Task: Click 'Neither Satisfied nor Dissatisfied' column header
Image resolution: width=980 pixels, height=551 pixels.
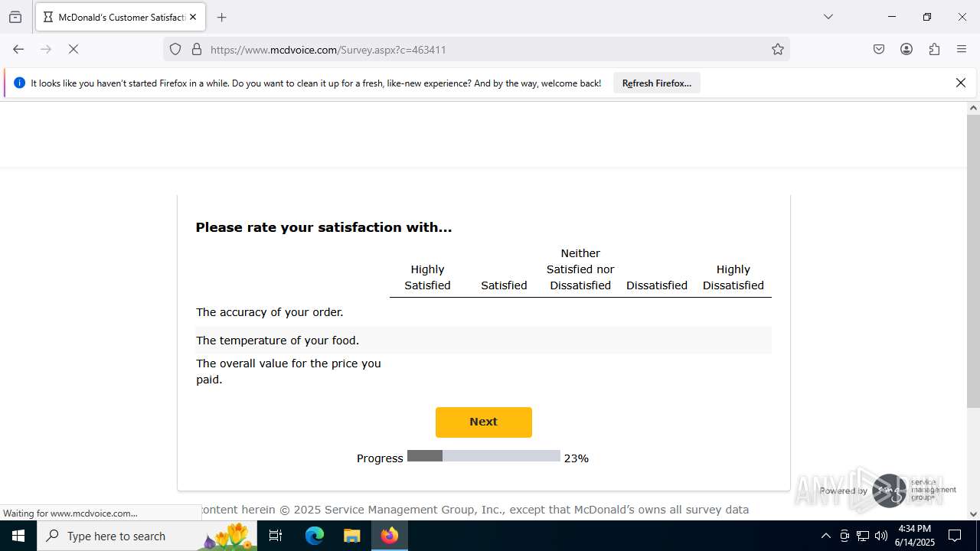Action: tap(580, 269)
